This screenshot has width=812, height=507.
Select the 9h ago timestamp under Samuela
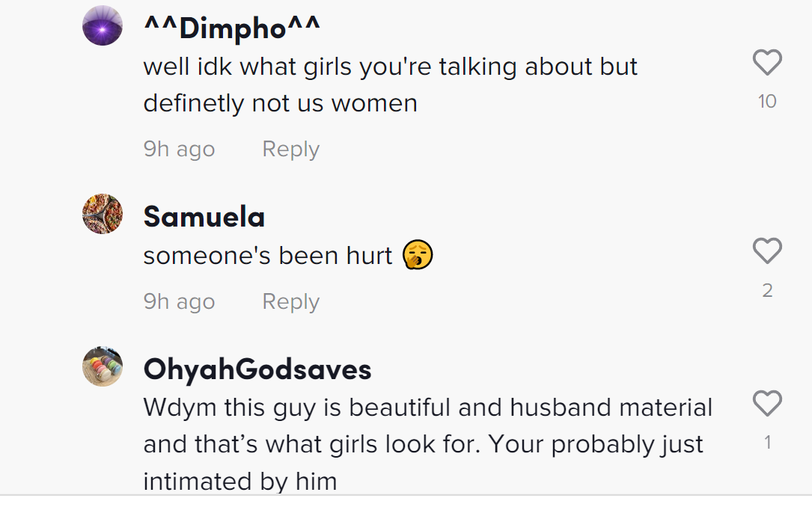(x=179, y=302)
